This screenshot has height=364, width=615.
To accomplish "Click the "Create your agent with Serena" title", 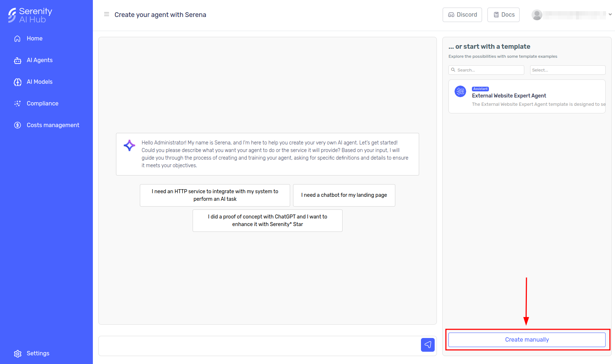I will point(160,15).
